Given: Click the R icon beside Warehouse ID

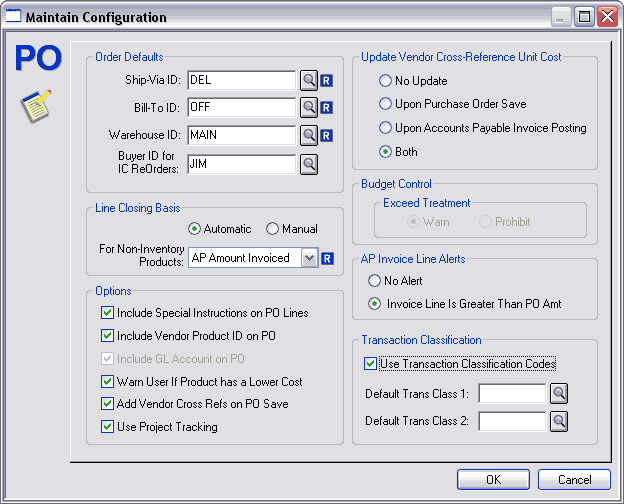Looking at the screenshot, I should tap(326, 136).
